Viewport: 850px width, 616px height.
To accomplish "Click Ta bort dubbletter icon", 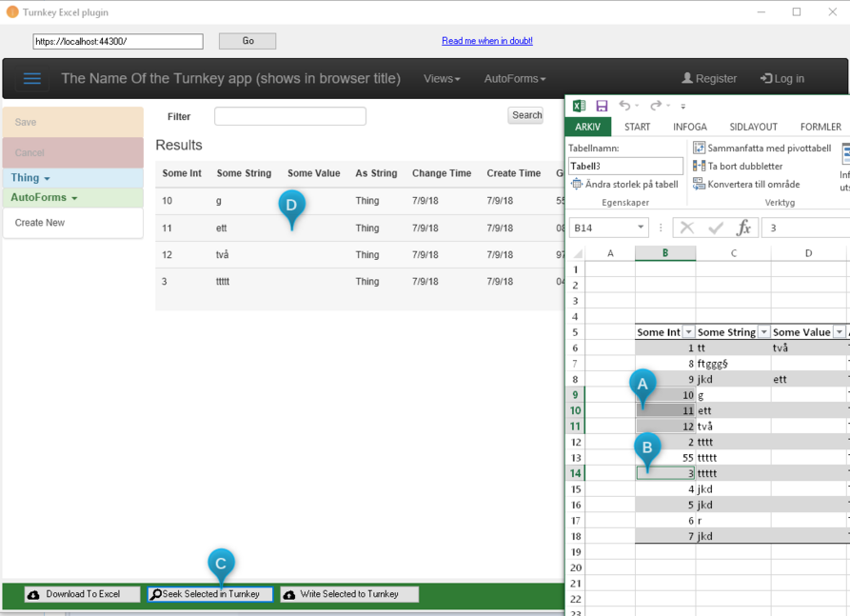I will (699, 167).
